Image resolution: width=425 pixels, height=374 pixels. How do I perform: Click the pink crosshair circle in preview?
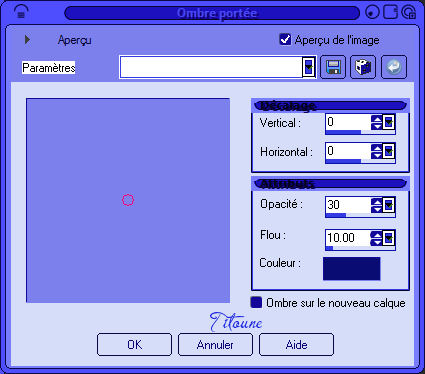pyautogui.click(x=128, y=200)
